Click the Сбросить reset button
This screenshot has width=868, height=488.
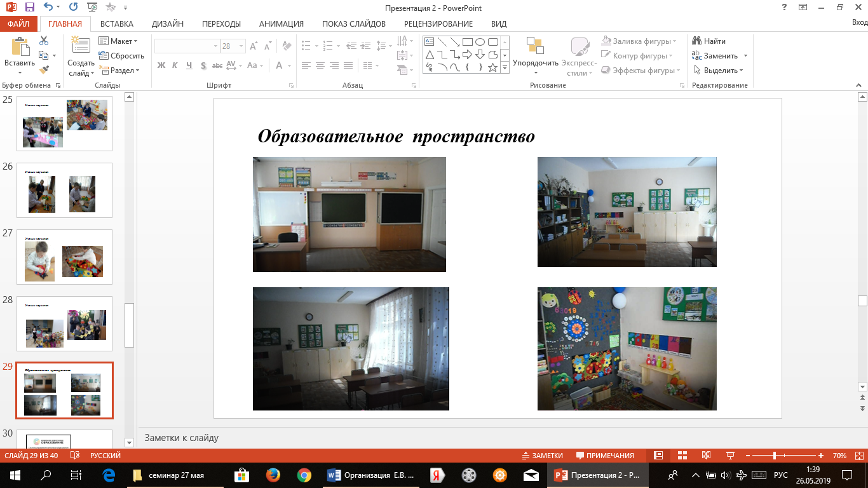point(121,56)
